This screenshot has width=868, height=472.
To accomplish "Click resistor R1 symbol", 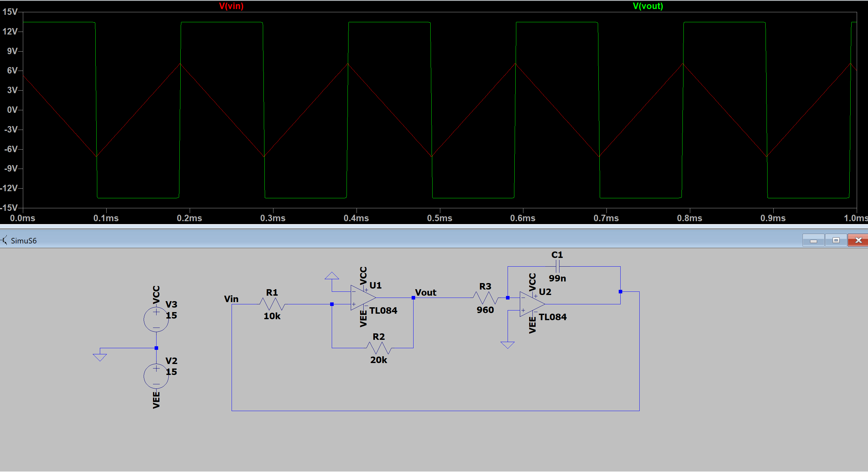I will (272, 304).
